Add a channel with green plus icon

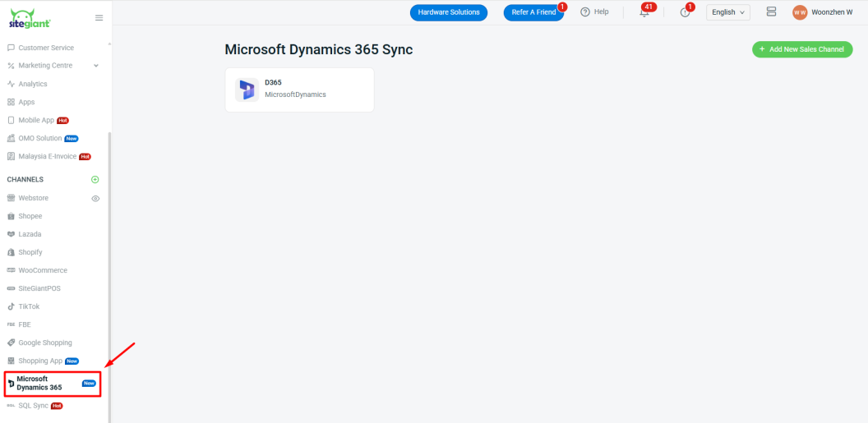pos(95,179)
